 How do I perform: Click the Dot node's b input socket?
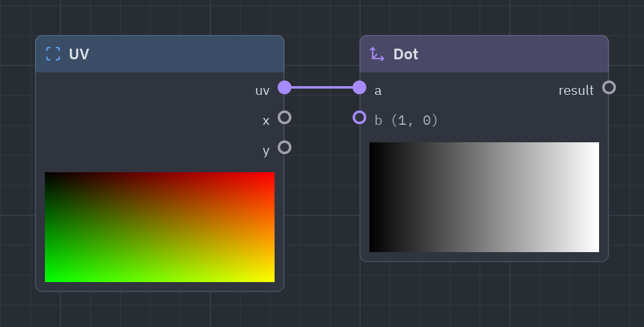[x=359, y=117]
